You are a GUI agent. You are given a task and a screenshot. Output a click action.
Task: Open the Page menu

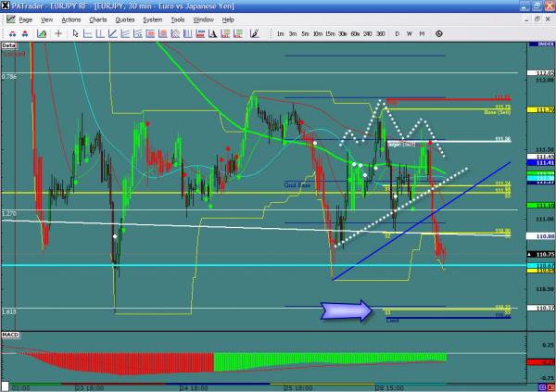(25, 19)
